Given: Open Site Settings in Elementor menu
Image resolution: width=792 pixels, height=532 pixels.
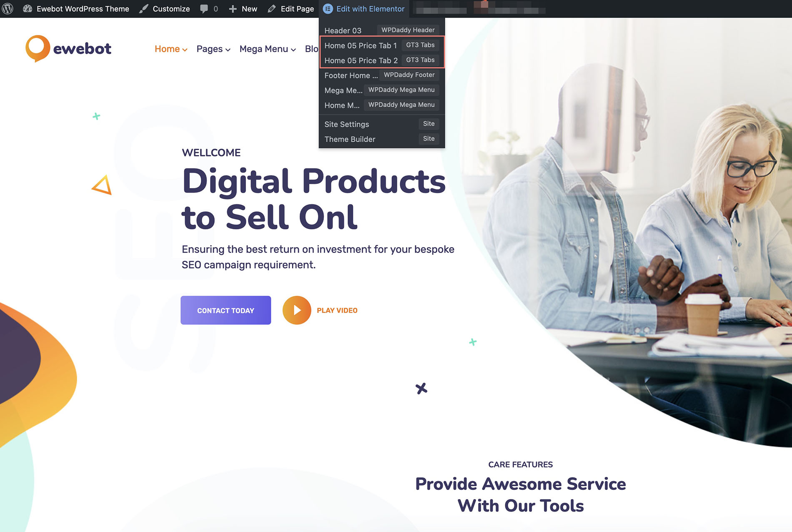Looking at the screenshot, I should coord(382,124).
